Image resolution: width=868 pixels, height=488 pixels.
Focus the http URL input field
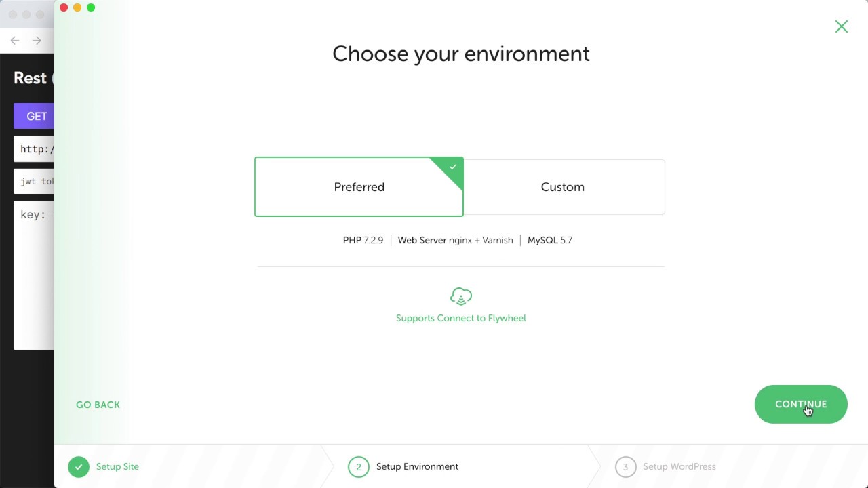pos(35,149)
